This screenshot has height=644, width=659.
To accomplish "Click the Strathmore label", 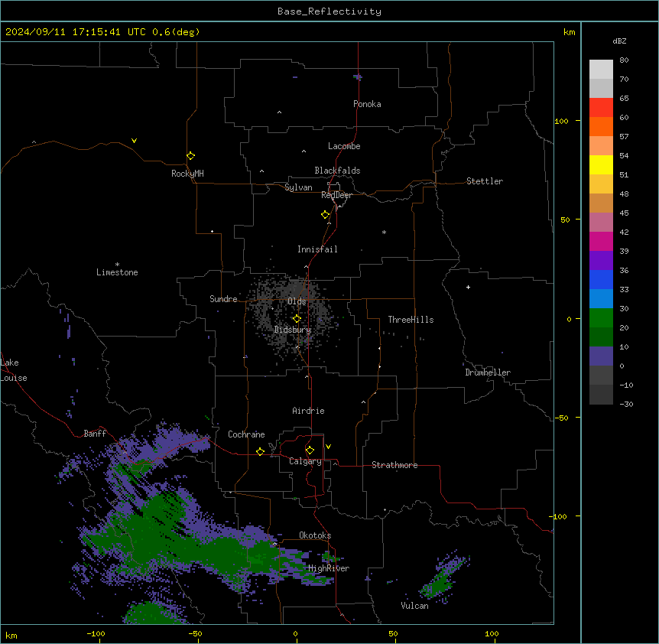I will coord(394,465).
